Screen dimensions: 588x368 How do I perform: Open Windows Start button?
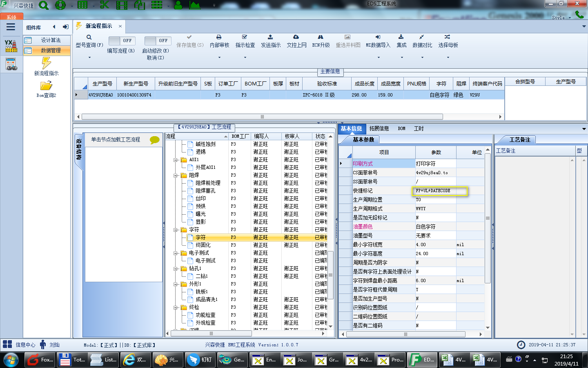pos(11,360)
